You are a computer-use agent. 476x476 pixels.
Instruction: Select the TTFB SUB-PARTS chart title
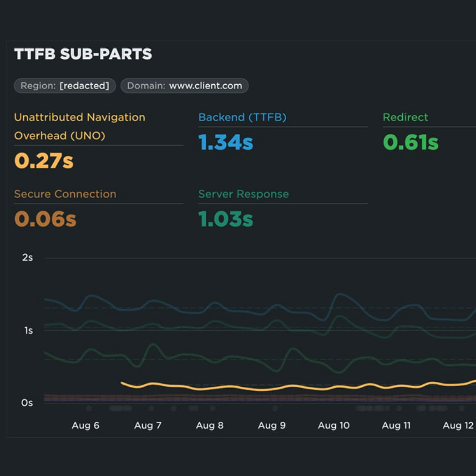83,54
